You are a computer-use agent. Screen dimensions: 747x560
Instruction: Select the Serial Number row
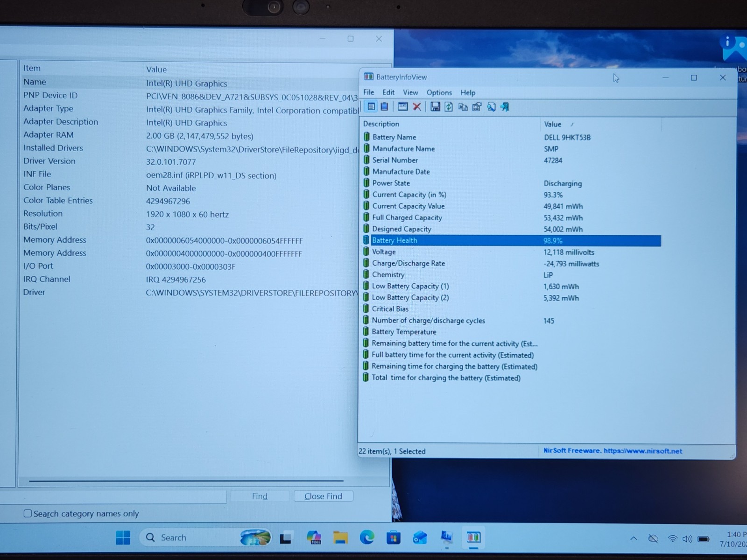click(x=511, y=160)
